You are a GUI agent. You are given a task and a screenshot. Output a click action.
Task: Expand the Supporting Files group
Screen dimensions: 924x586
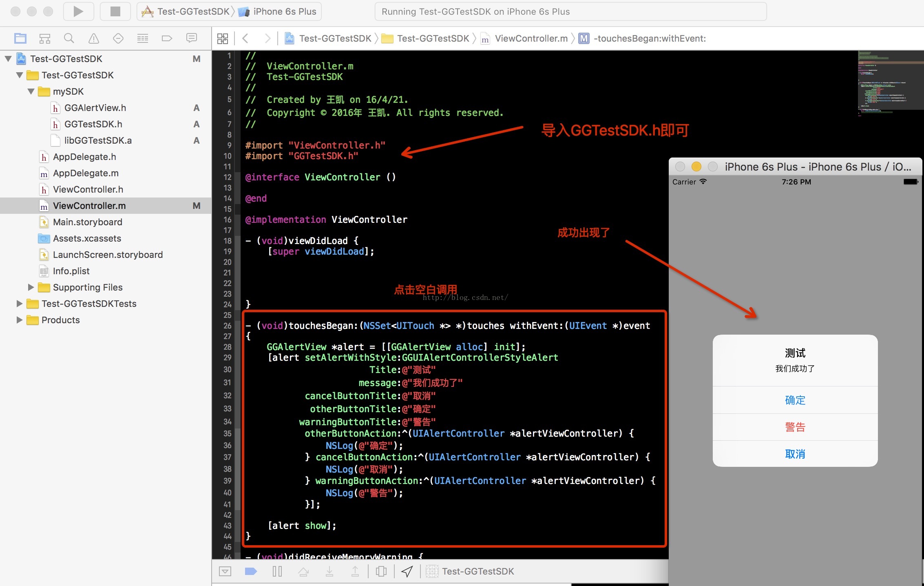click(x=31, y=287)
